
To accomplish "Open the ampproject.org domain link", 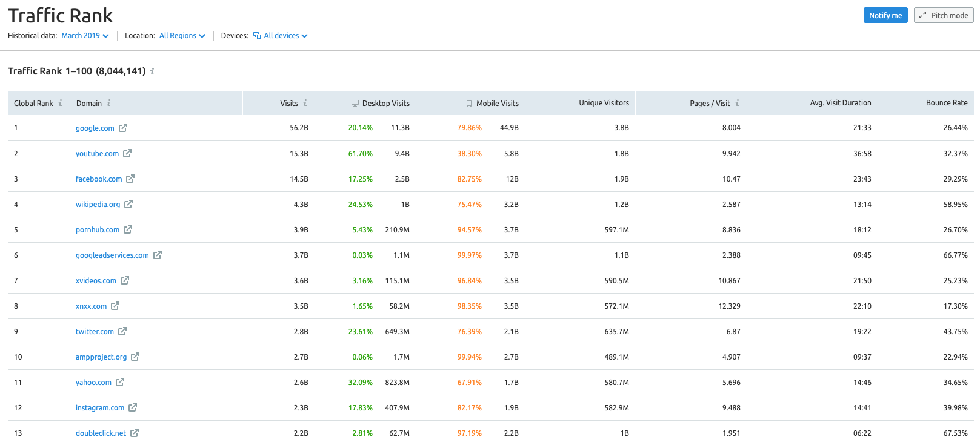I will pyautogui.click(x=101, y=357).
